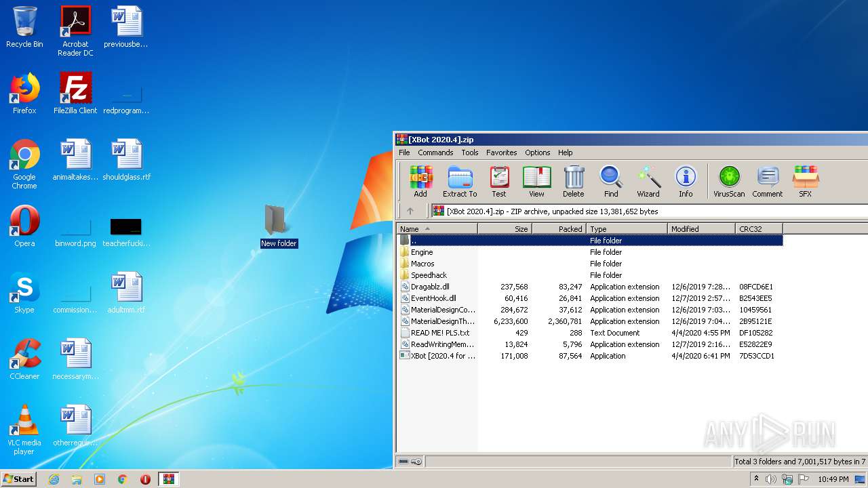The image size is (868, 488).
Task: Select the READ ME! PLS.txt file
Action: point(590,333)
